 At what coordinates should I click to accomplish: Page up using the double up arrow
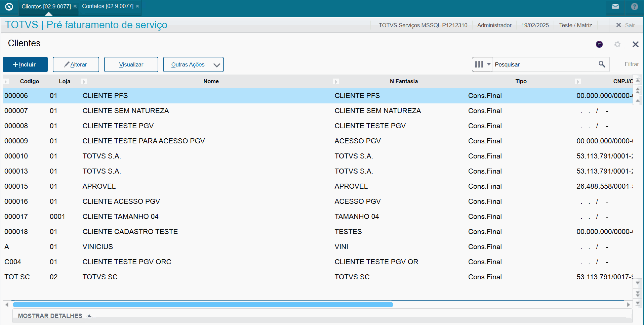coord(638,91)
